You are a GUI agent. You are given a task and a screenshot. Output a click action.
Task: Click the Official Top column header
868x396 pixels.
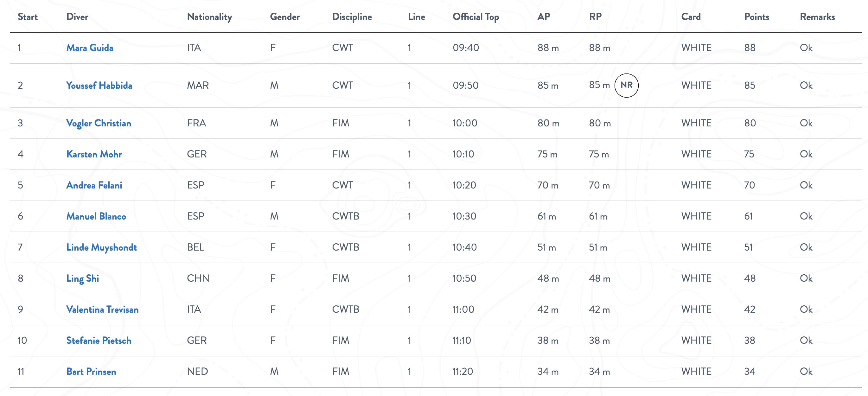475,17
